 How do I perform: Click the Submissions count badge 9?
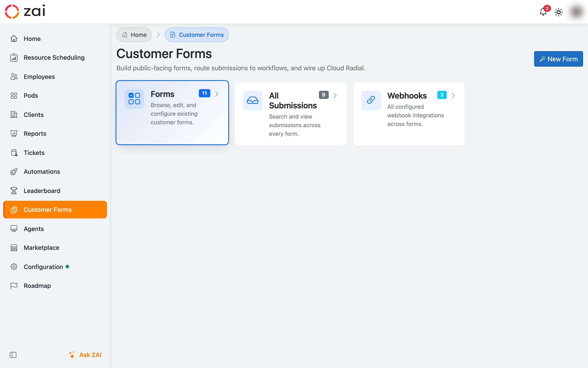click(x=324, y=95)
